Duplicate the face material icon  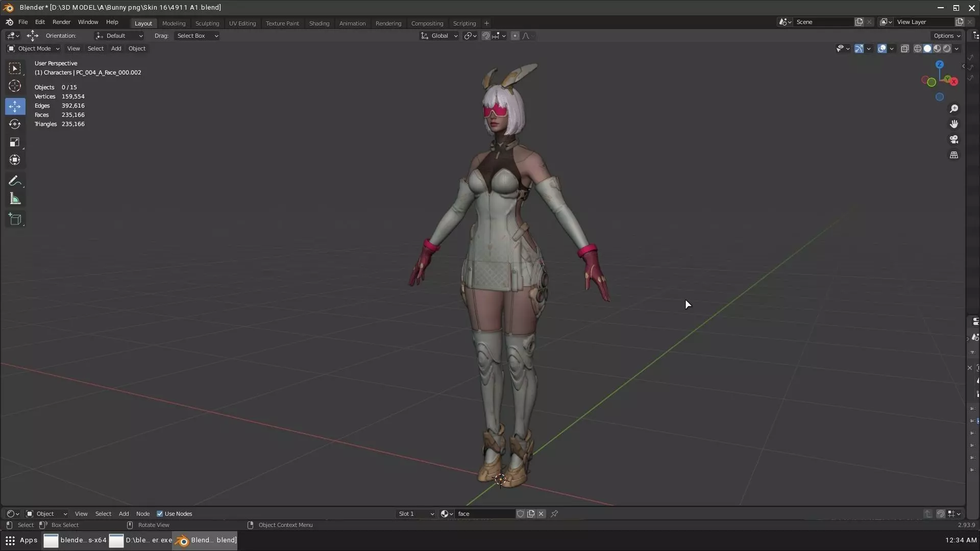coord(531,514)
